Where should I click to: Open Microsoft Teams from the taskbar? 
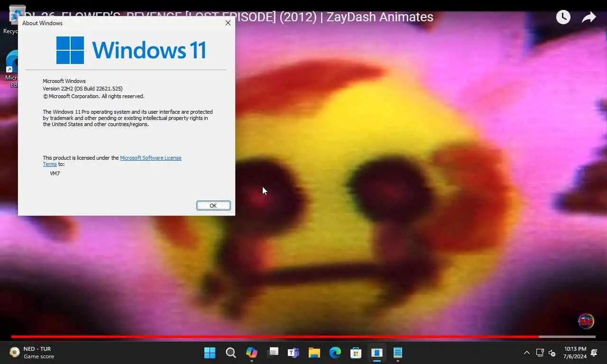[294, 353]
